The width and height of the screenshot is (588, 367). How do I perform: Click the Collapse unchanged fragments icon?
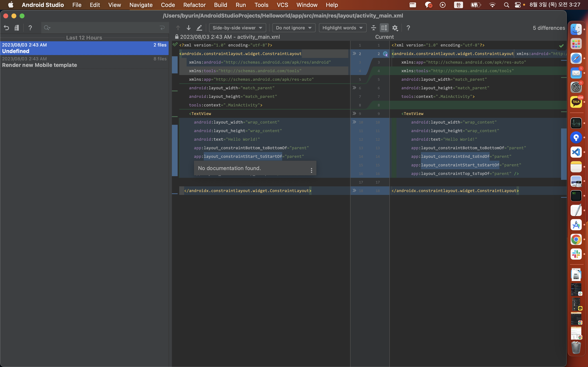click(373, 28)
